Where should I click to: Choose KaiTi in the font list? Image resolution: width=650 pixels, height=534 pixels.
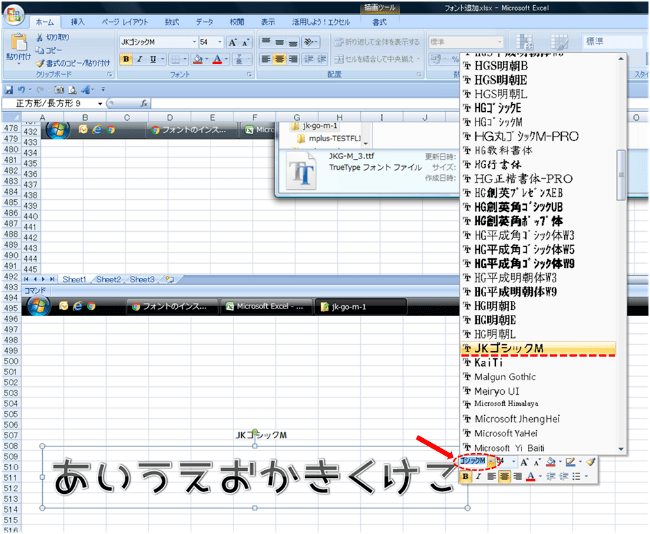point(538,363)
